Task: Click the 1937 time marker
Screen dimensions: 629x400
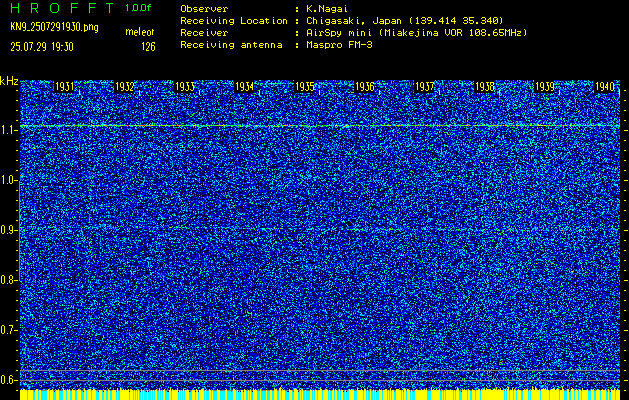Action: click(424, 87)
